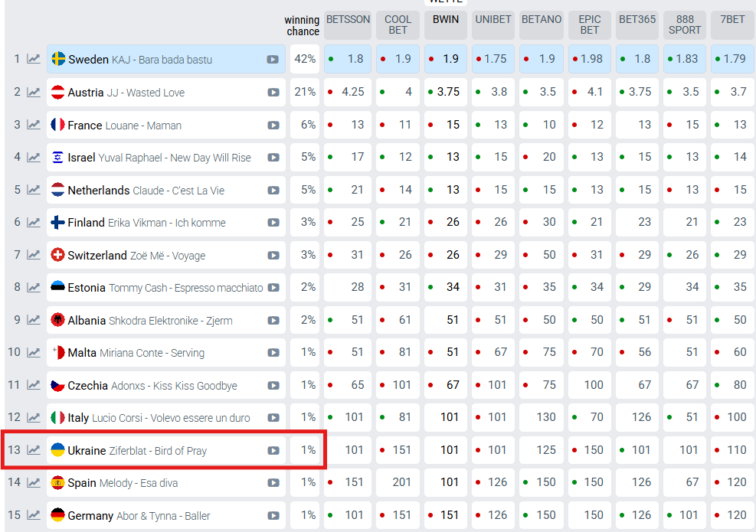Screen dimensions: 756x532
Task: Play Italy's Volevo essere un duro video
Action: click(x=273, y=418)
